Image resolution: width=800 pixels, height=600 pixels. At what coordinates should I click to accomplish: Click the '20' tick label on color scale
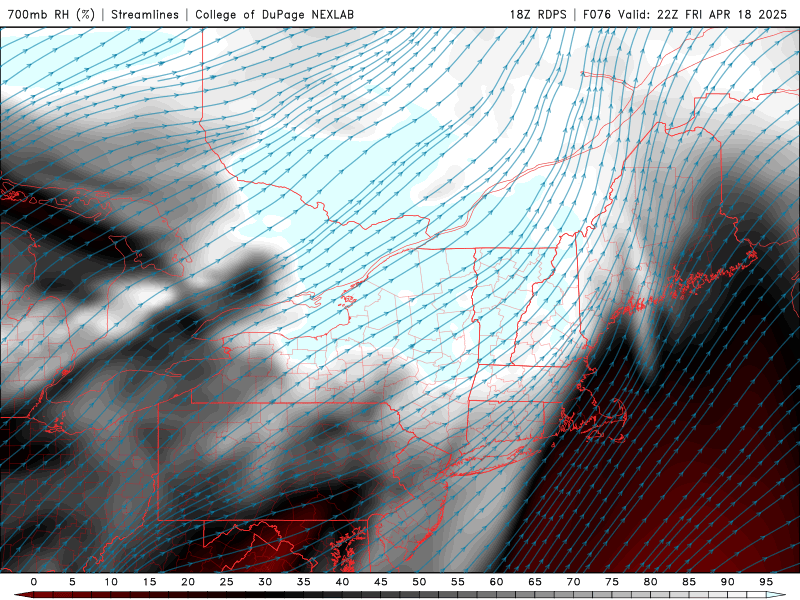(x=188, y=582)
